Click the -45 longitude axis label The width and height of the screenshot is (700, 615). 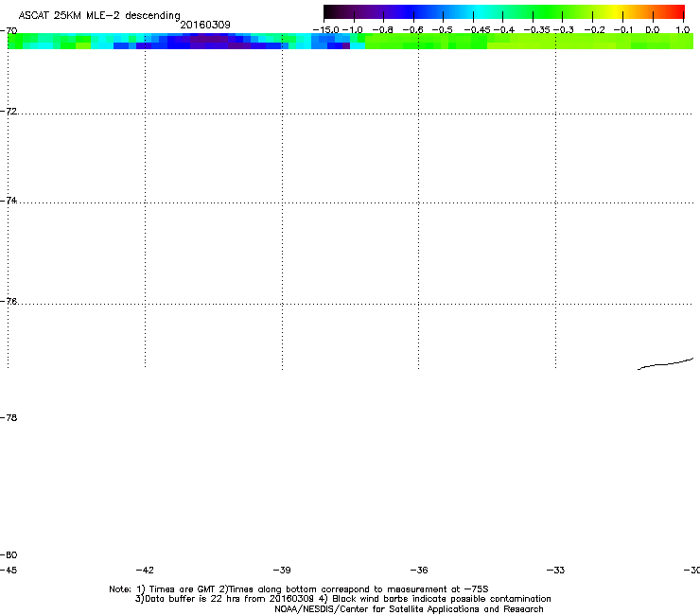click(9, 571)
